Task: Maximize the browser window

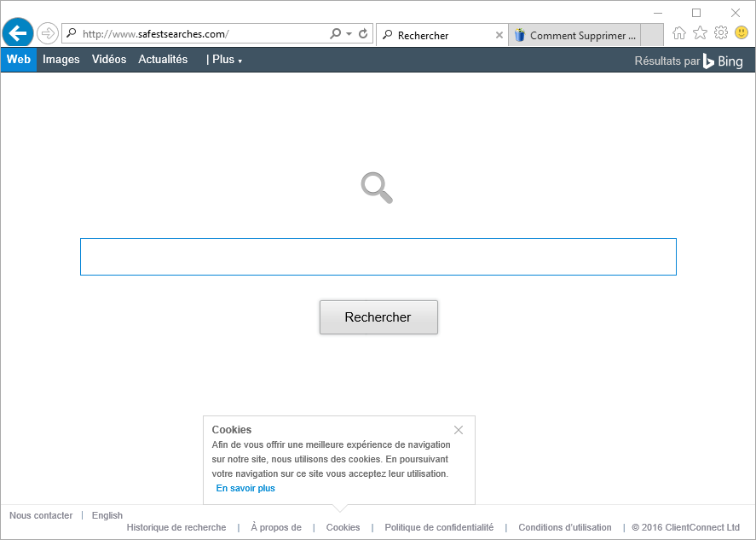Action: pos(696,13)
